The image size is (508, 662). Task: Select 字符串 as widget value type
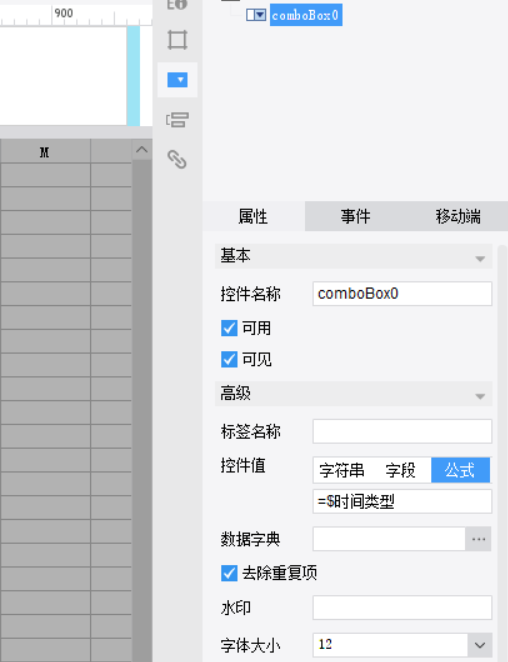(342, 470)
